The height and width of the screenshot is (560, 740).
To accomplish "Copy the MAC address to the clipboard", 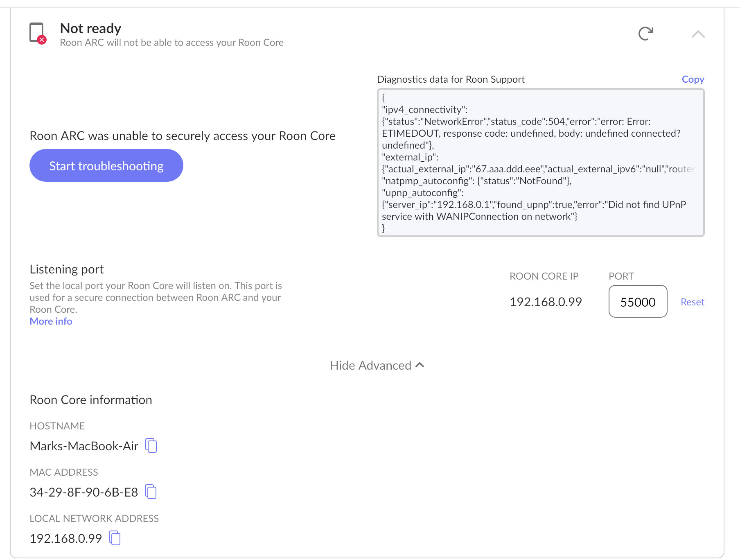I will point(151,492).
